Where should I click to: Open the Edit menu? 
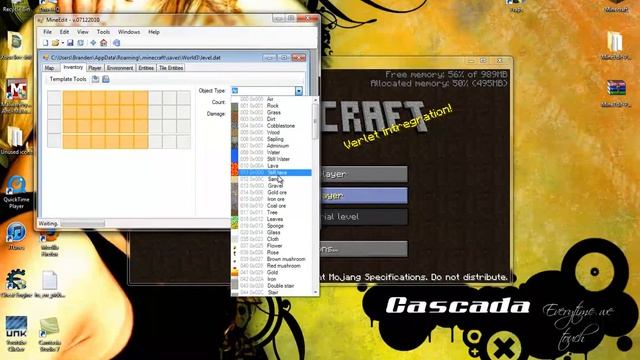pos(64,32)
